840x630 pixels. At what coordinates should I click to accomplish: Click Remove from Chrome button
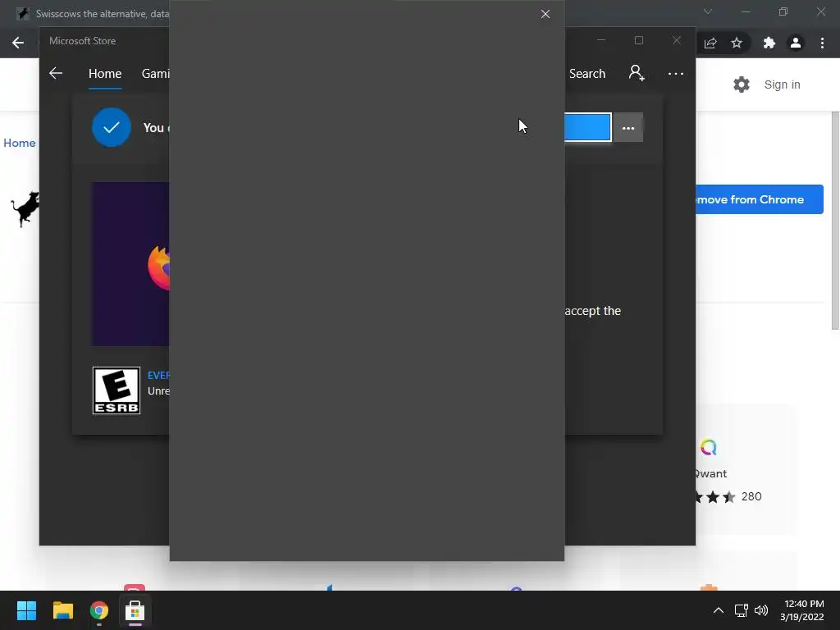point(759,199)
